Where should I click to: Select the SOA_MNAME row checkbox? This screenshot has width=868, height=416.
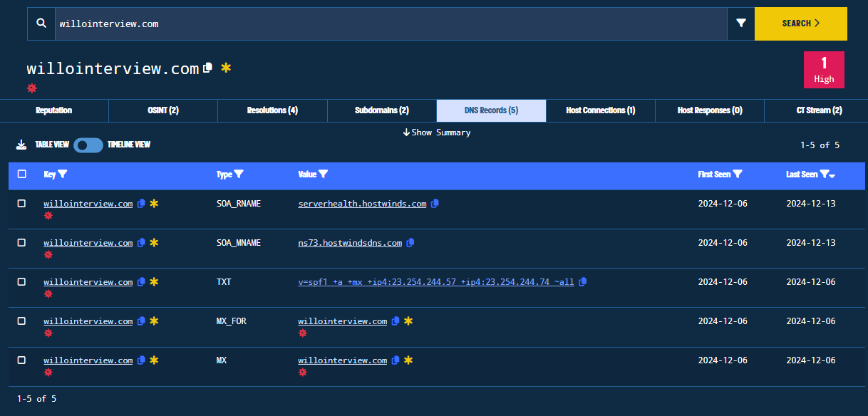click(x=21, y=243)
